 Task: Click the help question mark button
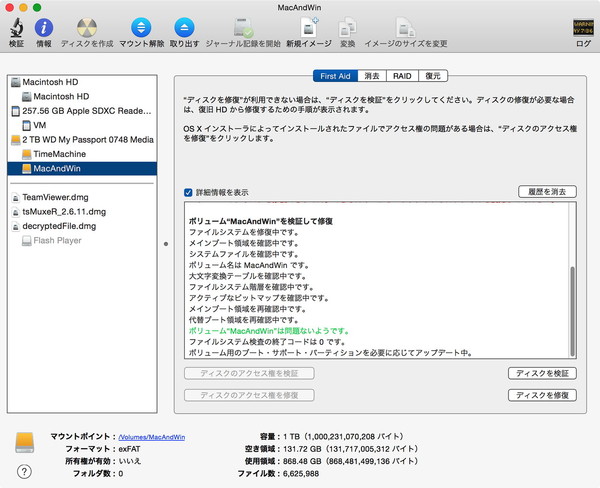point(24,472)
